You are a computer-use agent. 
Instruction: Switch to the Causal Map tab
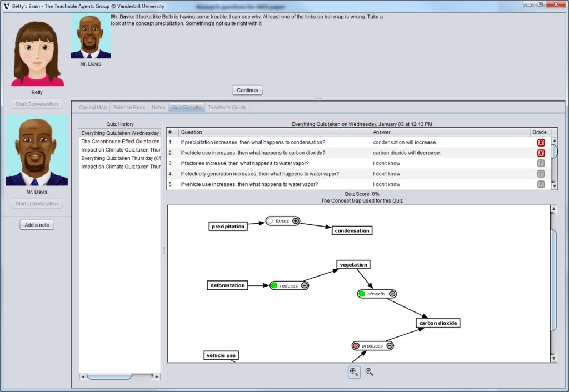(x=93, y=107)
